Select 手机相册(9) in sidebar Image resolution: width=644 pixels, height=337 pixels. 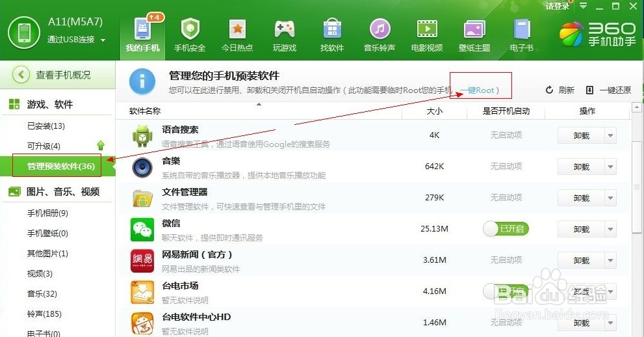tap(47, 213)
